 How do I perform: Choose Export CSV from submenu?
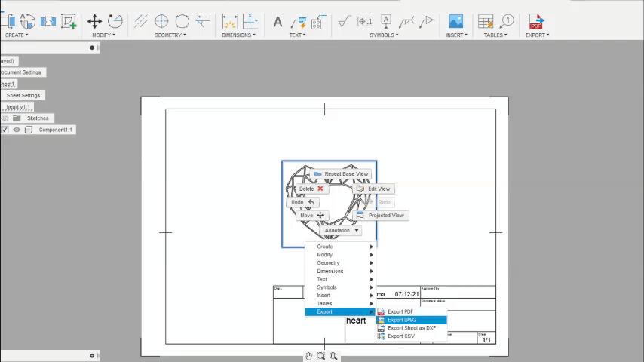[412, 336]
